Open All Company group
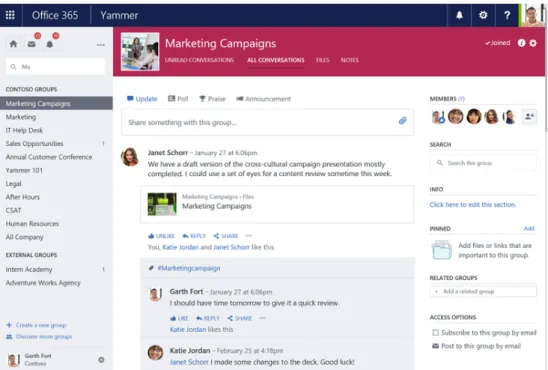Image resolution: width=548 pixels, height=370 pixels. click(24, 237)
